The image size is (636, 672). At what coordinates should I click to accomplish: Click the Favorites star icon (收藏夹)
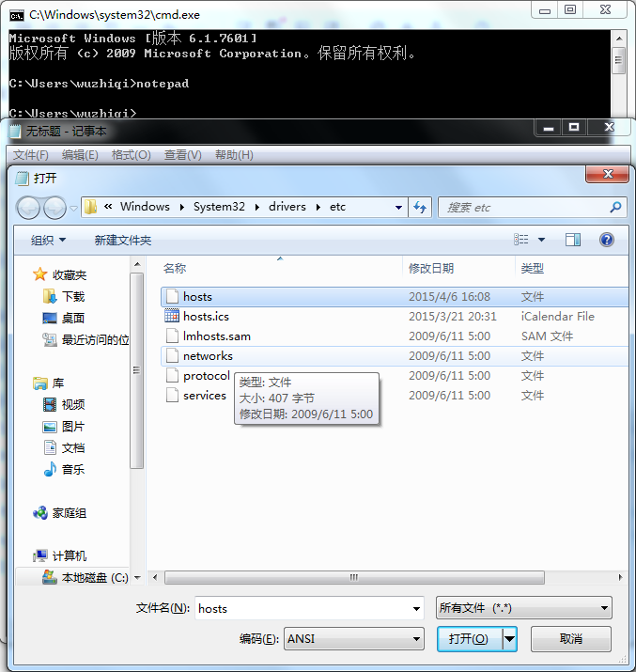(39, 274)
